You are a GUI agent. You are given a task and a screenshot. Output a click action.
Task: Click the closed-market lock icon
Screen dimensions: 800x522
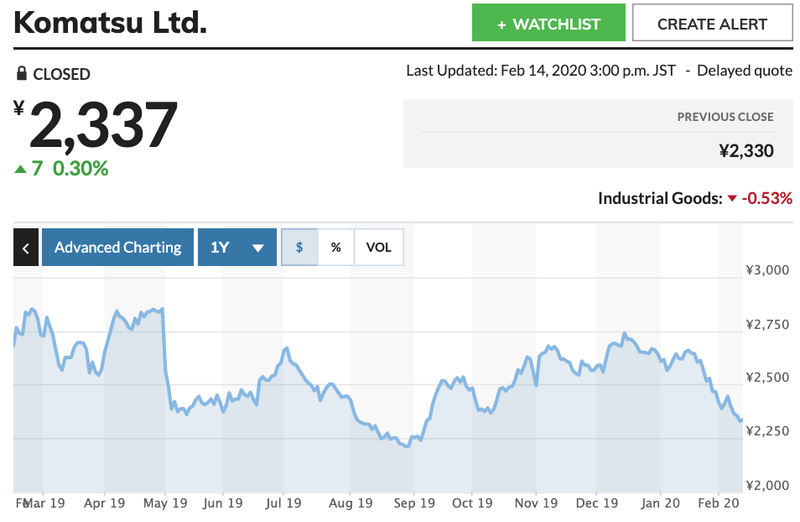tap(21, 73)
